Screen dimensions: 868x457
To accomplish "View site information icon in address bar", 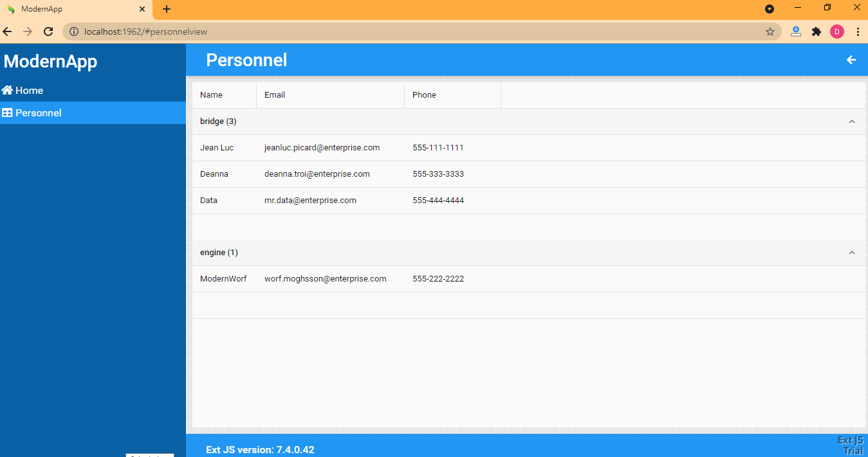I will click(74, 31).
